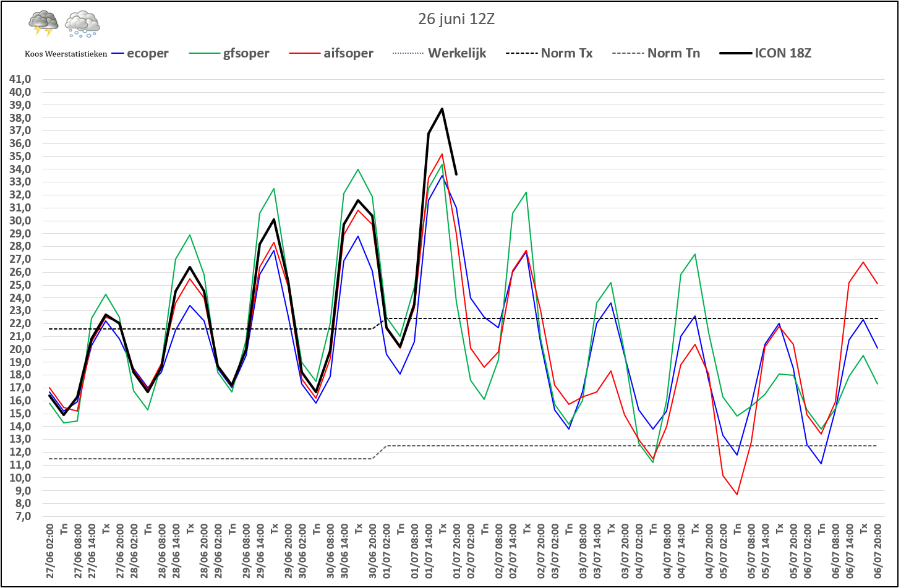Select the 35,0 y-axis label

click(x=20, y=156)
